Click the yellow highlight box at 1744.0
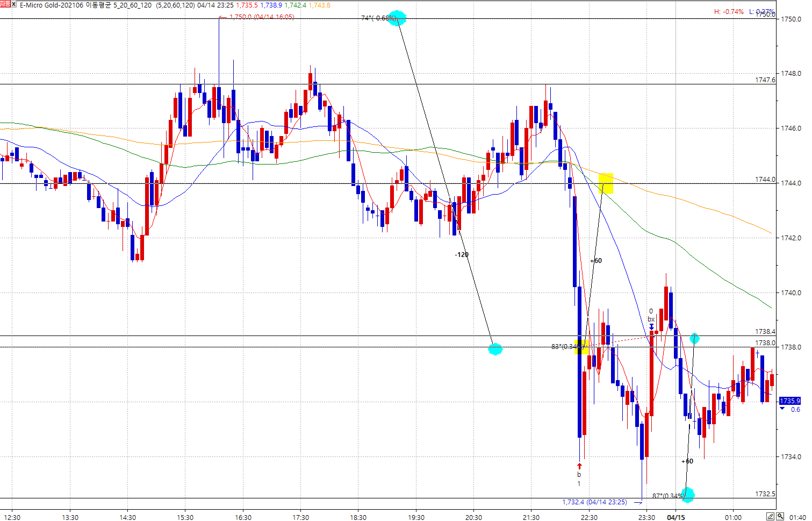The width and height of the screenshot is (812, 521). pos(606,183)
